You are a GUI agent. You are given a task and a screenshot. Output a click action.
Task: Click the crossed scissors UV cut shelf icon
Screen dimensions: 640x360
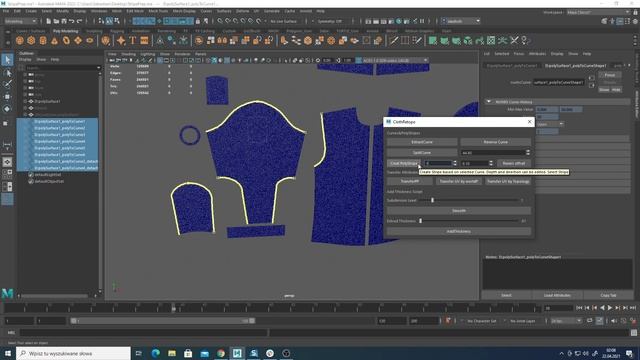[x=514, y=40]
